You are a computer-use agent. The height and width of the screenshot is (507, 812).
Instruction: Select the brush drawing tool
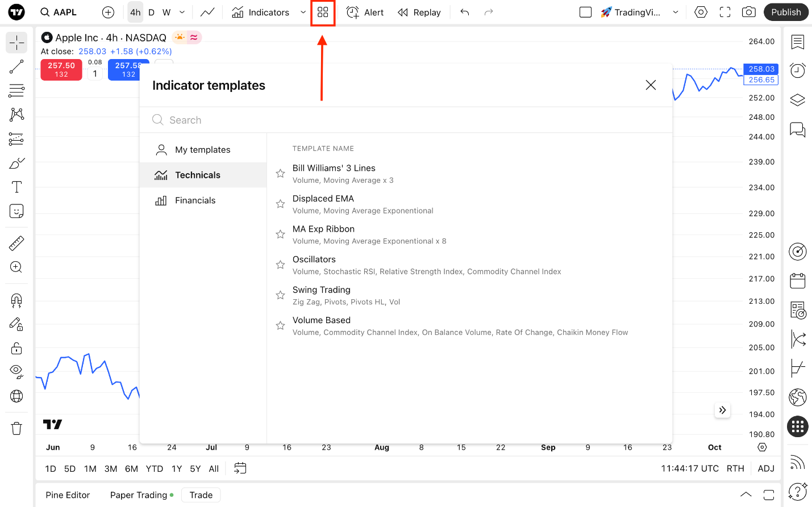[16, 164]
